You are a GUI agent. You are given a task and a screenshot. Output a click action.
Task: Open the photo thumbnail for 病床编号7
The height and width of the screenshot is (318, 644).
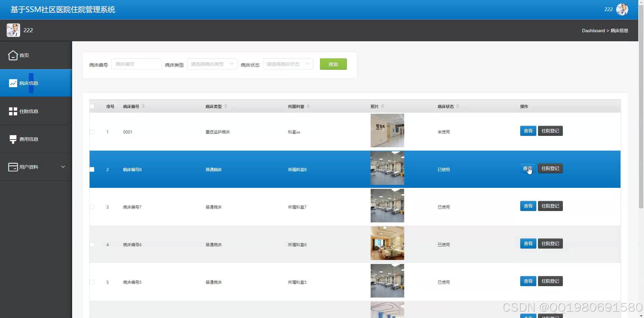[387, 206]
